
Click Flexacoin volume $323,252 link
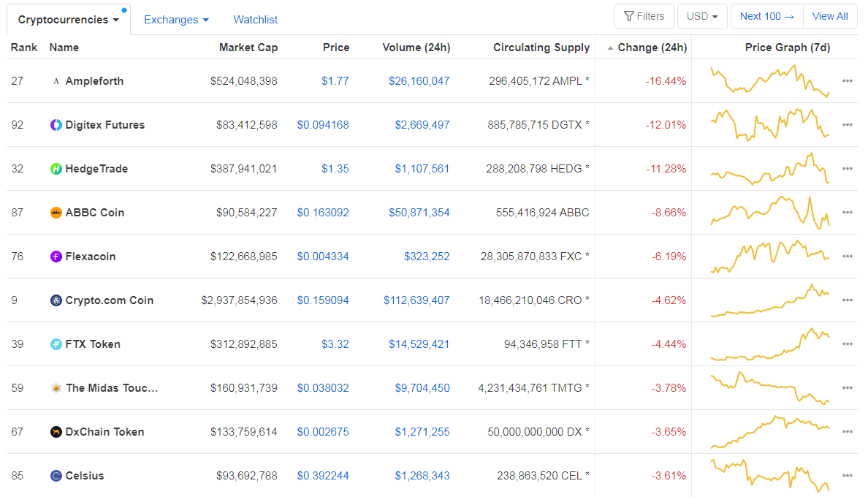[x=427, y=257]
